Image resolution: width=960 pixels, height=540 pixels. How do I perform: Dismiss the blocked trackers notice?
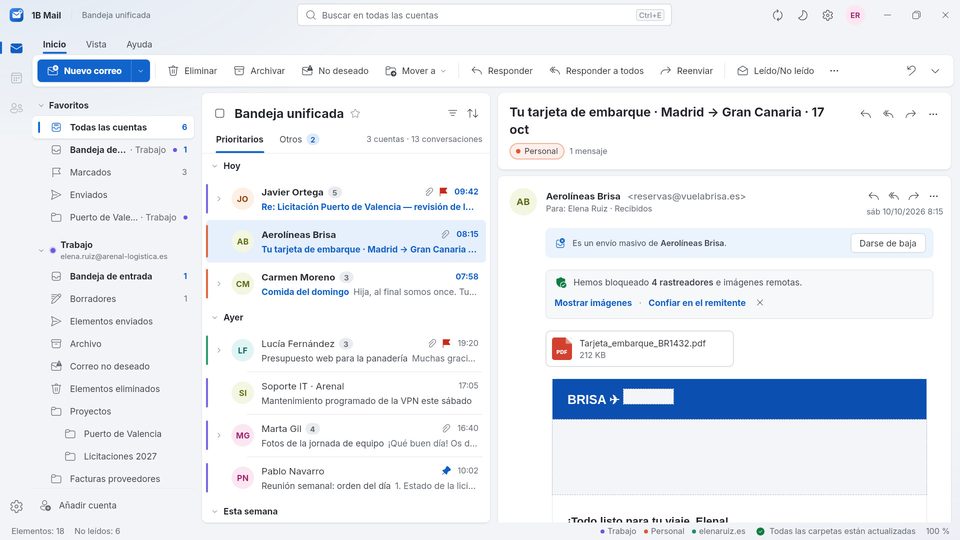(x=760, y=302)
